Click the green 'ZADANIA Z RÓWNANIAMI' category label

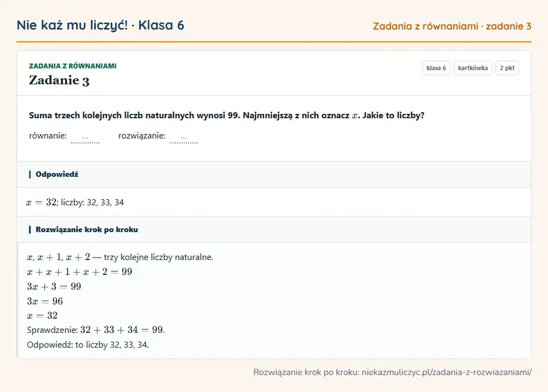[73, 66]
